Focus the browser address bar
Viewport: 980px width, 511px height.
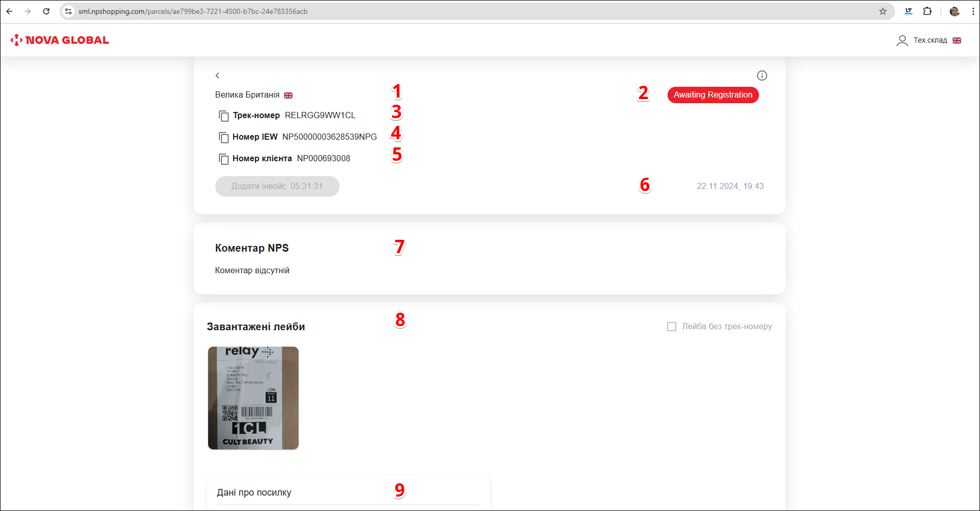pyautogui.click(x=463, y=11)
